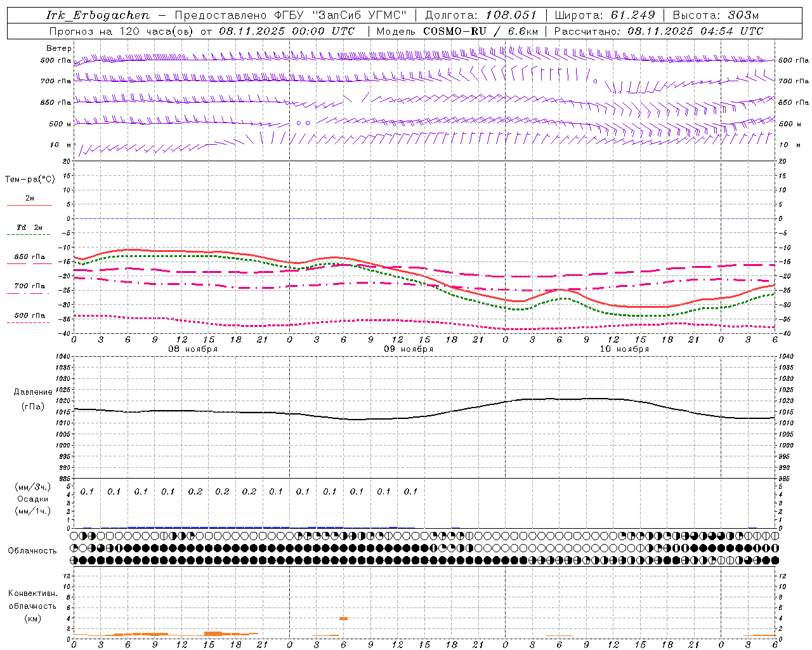This screenshot has width=812, height=650.
Task: Click the date label 10 ноября
Action: point(624,349)
